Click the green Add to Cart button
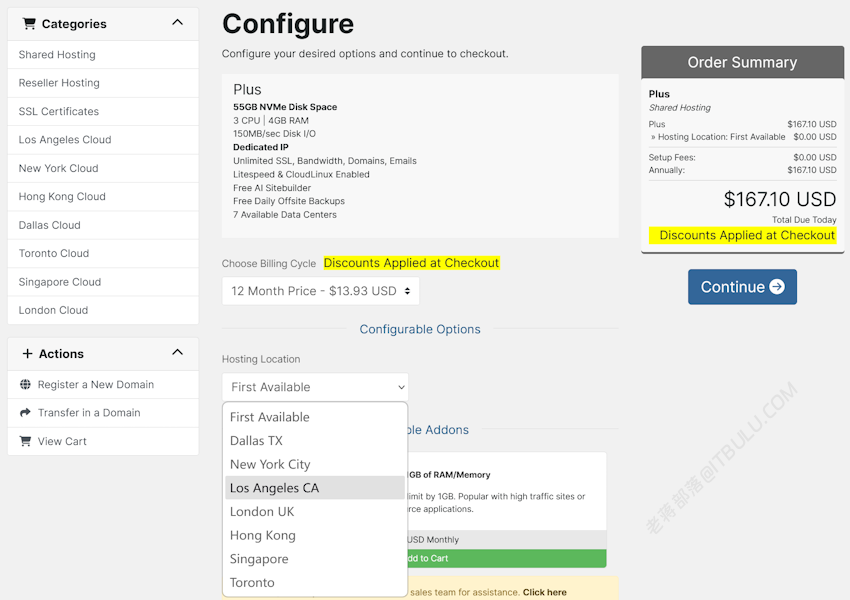850x600 pixels. [x=506, y=558]
